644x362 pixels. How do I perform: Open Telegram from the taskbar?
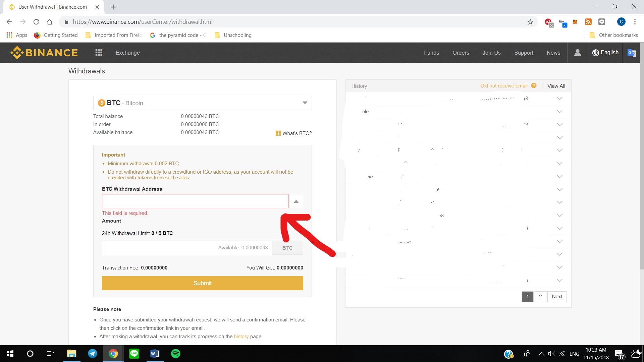[93, 354]
